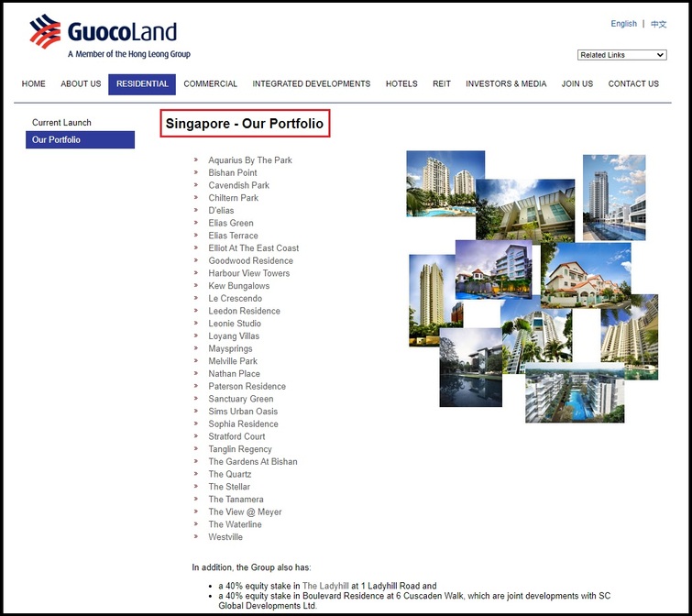Click The Ladyhill link

(326, 586)
